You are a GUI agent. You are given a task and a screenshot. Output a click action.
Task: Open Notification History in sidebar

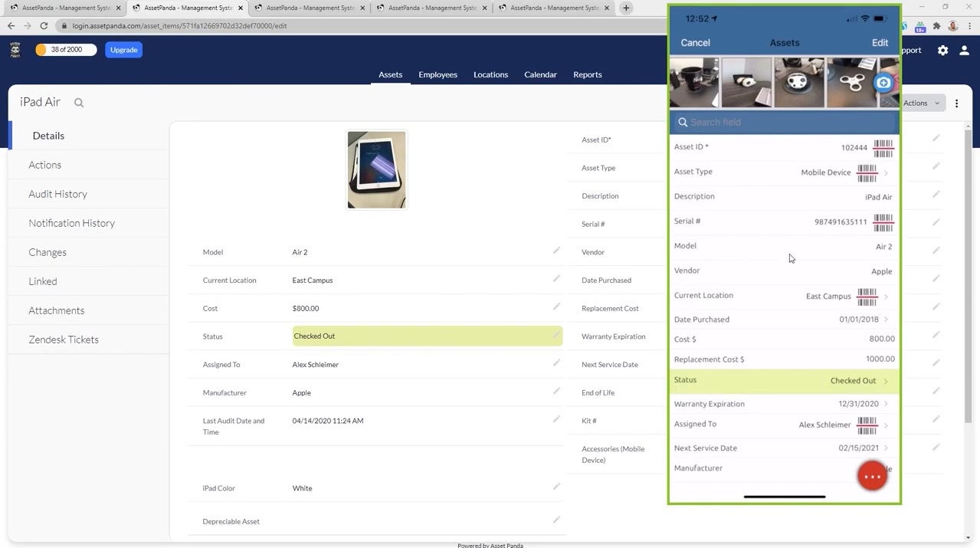point(88,223)
